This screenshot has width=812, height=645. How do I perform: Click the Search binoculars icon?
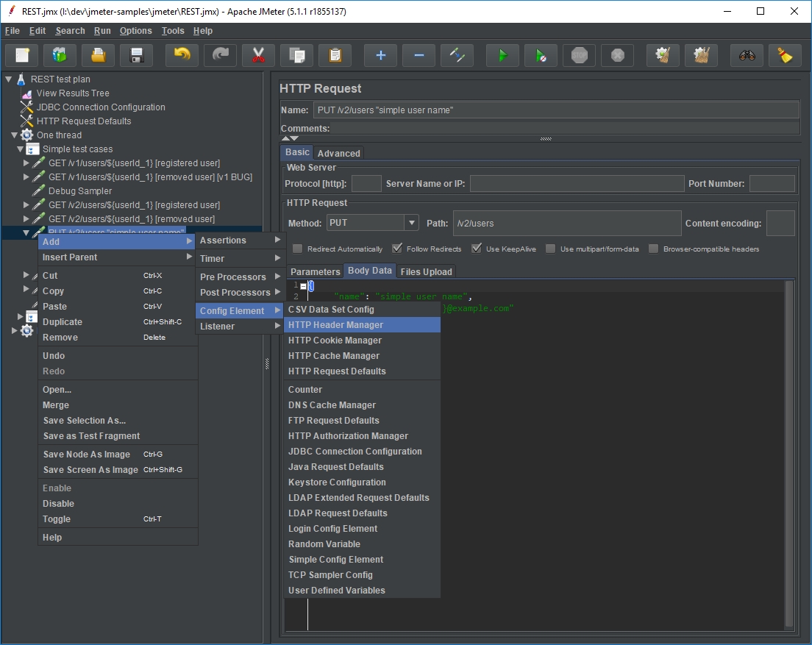tap(747, 55)
